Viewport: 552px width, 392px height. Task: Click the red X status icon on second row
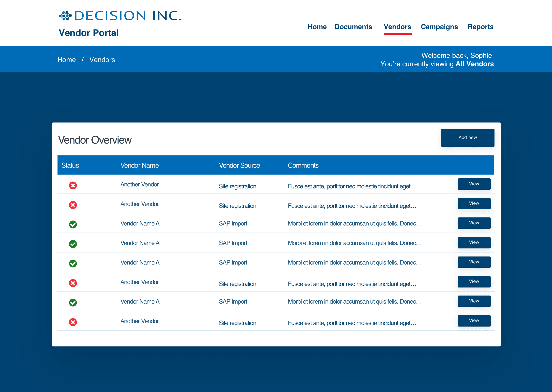(x=73, y=205)
